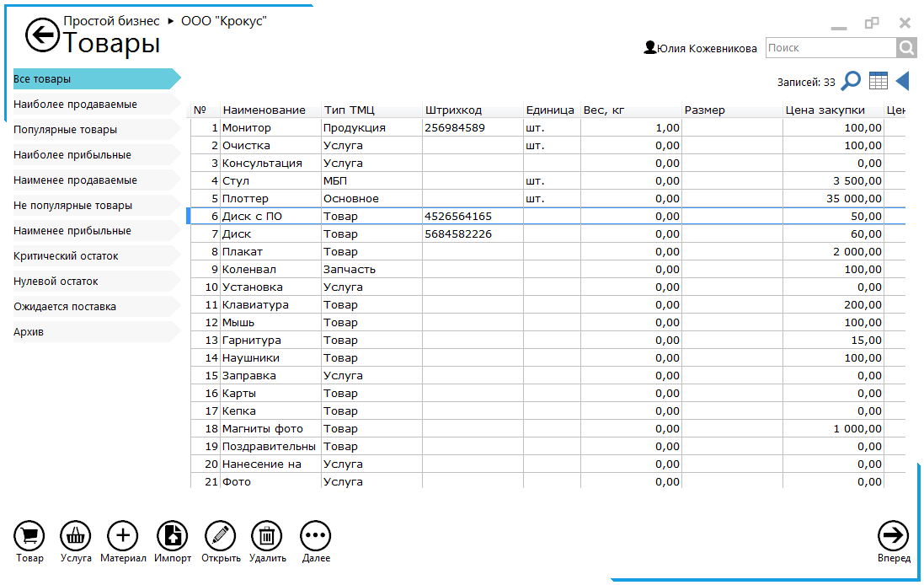The width and height of the screenshot is (924, 585).
Task: Click the blue magnifier filter icon
Action: pos(851,81)
